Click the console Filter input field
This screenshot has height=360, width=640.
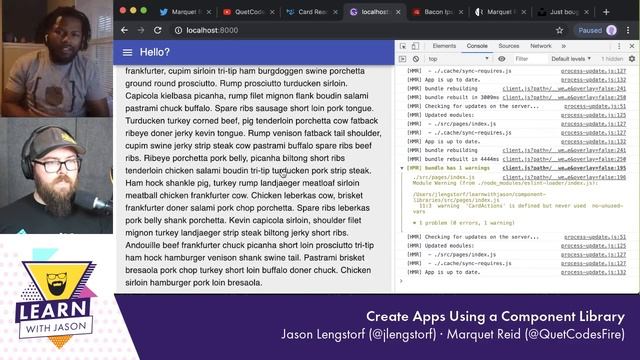[x=529, y=59]
